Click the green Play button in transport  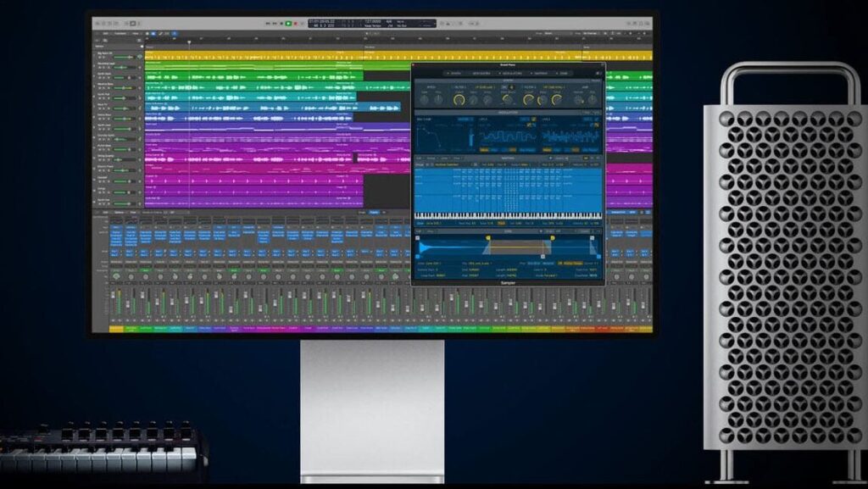pyautogui.click(x=288, y=23)
